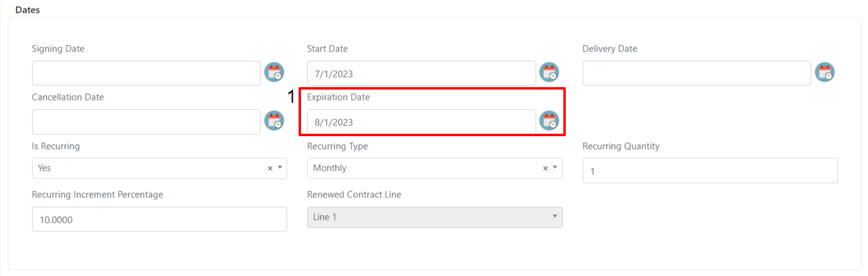Focus the Delivery Date input field

pos(697,73)
